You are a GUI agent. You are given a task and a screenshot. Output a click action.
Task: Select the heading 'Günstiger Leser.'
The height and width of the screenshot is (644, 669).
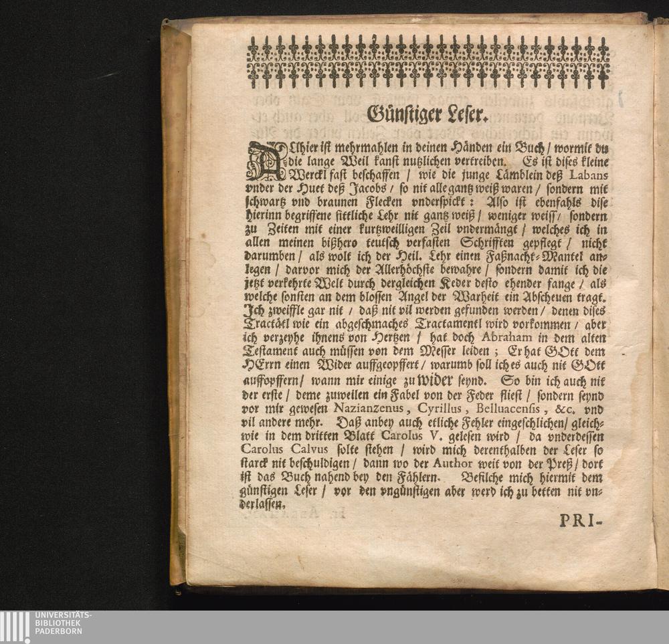pos(427,115)
